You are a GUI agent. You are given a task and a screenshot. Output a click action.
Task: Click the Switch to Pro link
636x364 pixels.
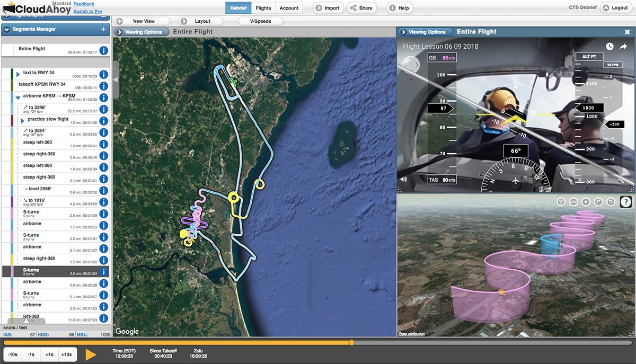(87, 11)
